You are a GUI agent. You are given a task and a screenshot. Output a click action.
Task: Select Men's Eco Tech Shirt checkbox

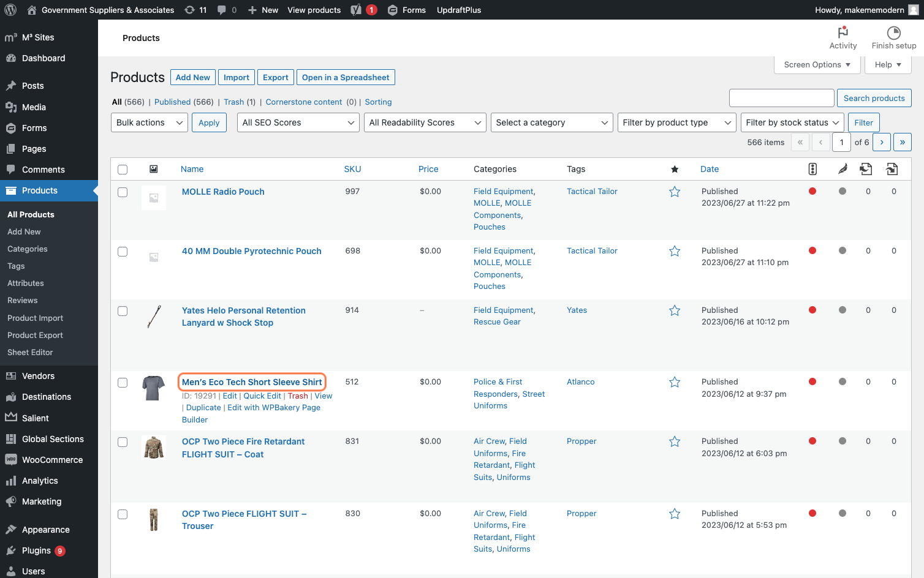click(x=123, y=383)
